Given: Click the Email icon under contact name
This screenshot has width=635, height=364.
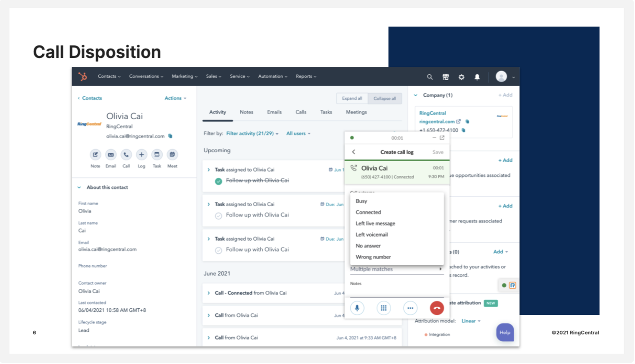Looking at the screenshot, I should [x=111, y=155].
